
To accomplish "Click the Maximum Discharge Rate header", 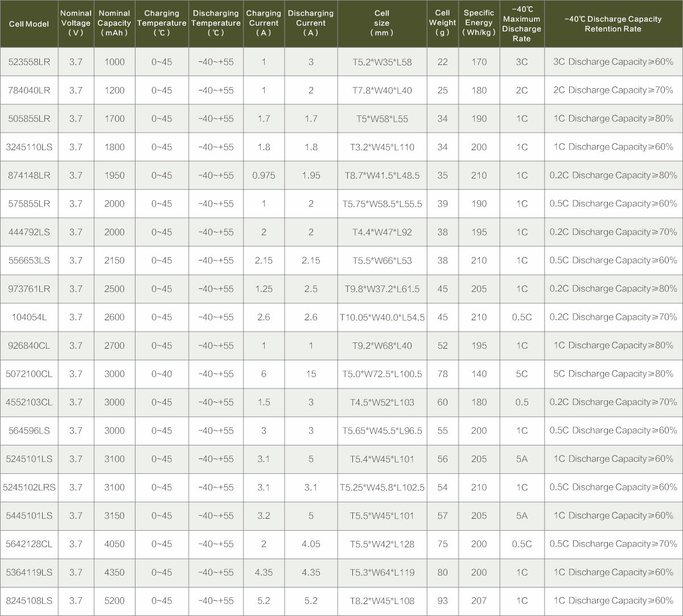I will [x=522, y=24].
